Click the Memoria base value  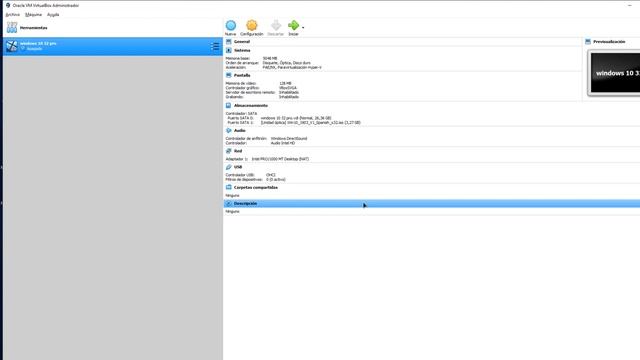click(x=270, y=58)
